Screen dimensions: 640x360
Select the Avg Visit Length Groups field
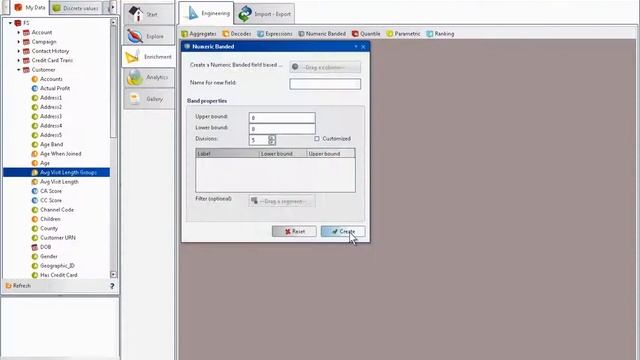pos(56,172)
